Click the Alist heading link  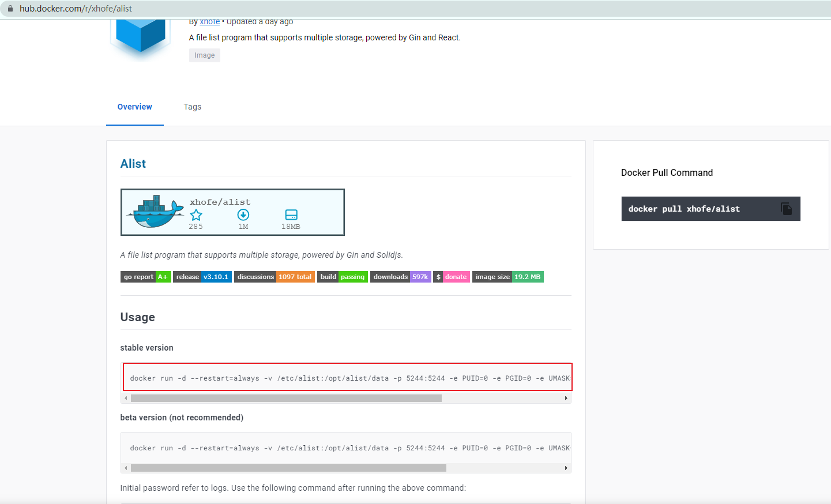[133, 164]
